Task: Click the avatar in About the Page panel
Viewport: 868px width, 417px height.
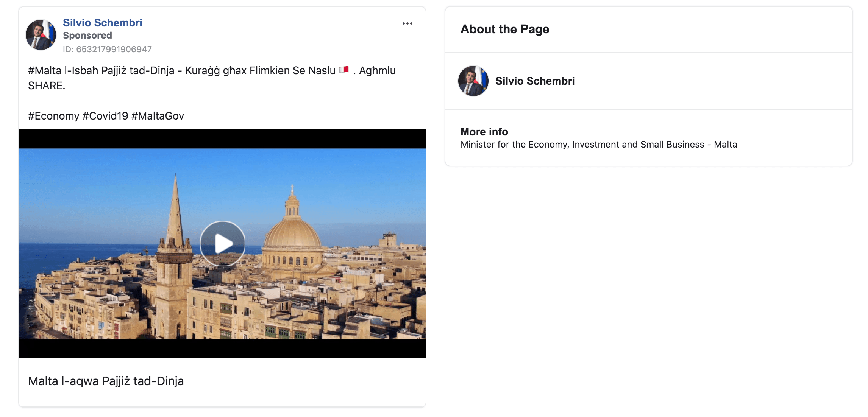Action: coord(473,81)
